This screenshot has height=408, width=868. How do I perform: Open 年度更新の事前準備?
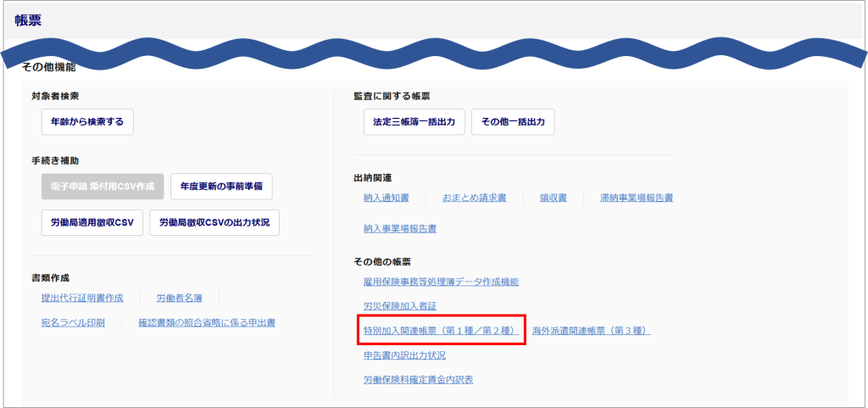(221, 187)
